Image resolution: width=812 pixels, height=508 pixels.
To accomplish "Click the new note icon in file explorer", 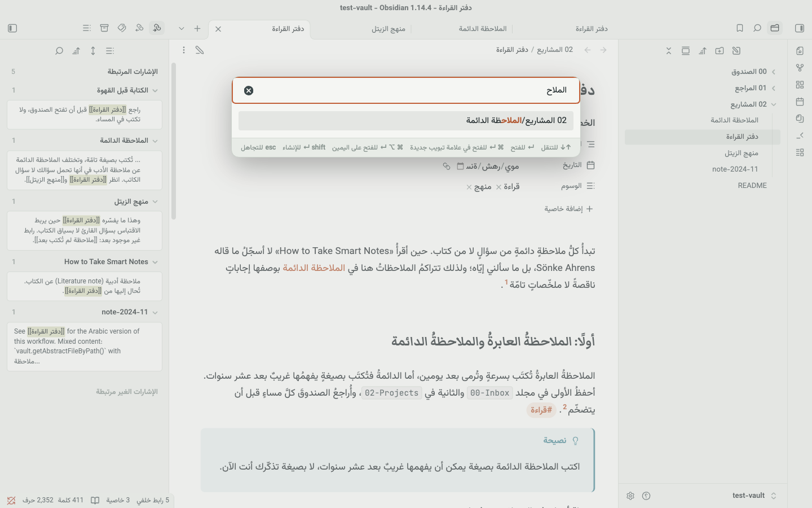I will tap(736, 51).
